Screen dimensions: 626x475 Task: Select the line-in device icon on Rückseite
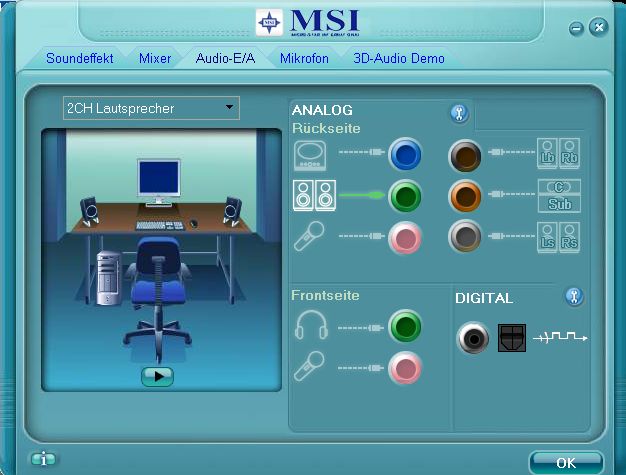tap(310, 155)
